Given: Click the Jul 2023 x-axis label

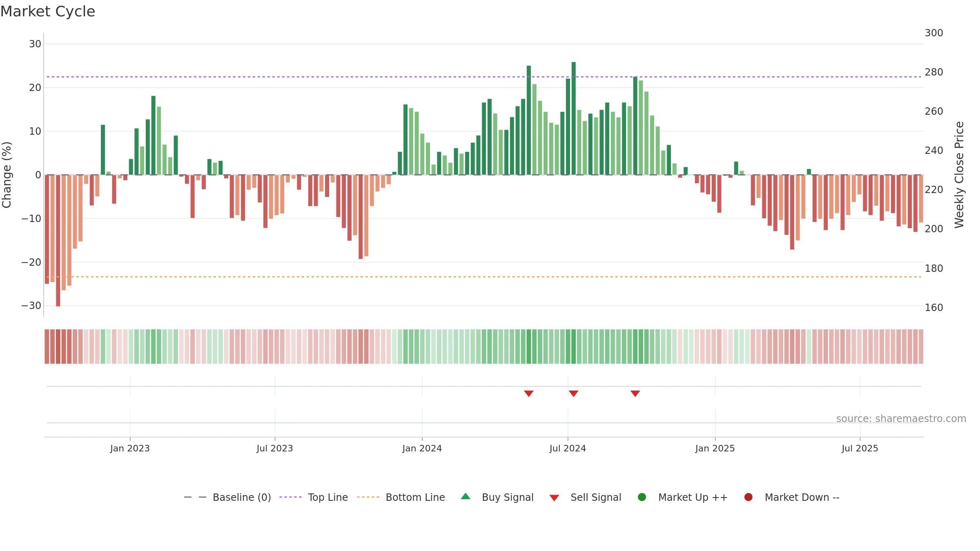Looking at the screenshot, I should click(x=275, y=449).
